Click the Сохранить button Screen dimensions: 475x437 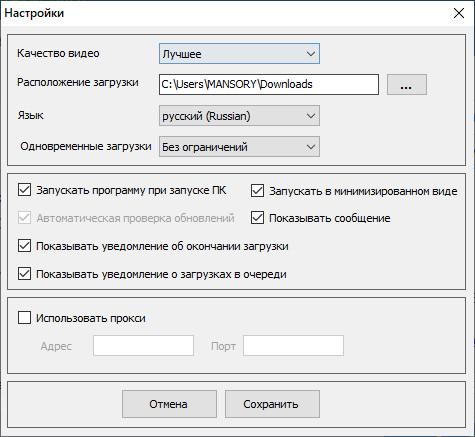272,404
